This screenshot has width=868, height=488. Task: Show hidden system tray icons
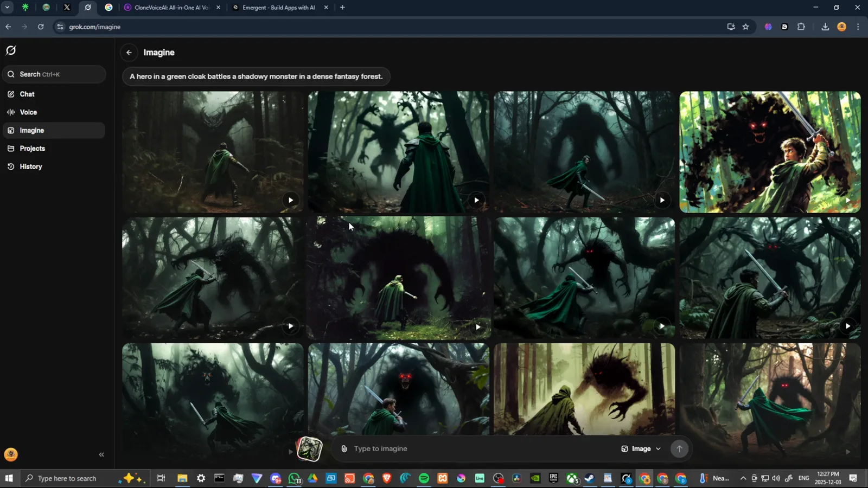point(743,478)
